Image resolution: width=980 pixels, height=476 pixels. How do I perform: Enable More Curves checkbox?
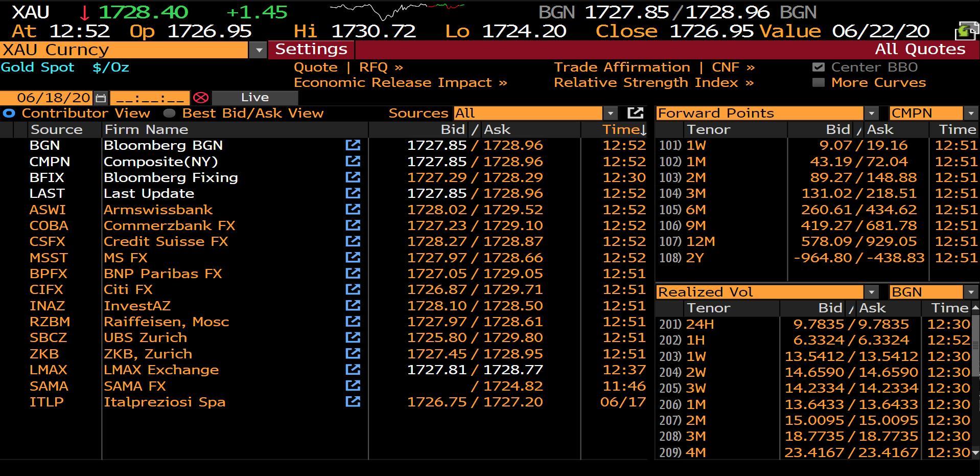coord(818,83)
